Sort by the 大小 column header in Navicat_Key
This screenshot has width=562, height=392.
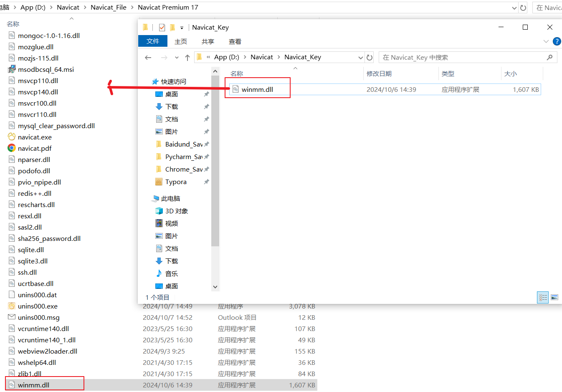coord(511,73)
